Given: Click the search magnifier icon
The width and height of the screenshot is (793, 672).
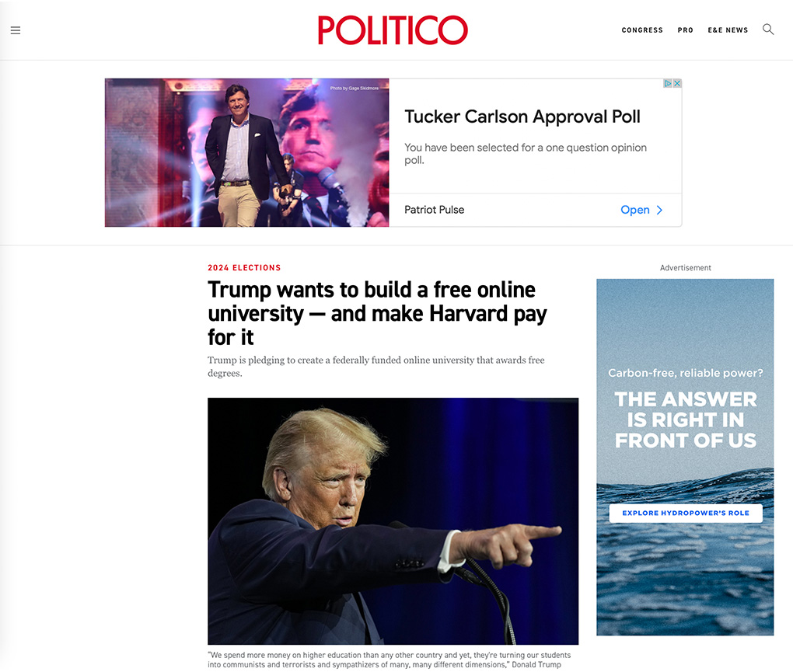Looking at the screenshot, I should click(767, 30).
